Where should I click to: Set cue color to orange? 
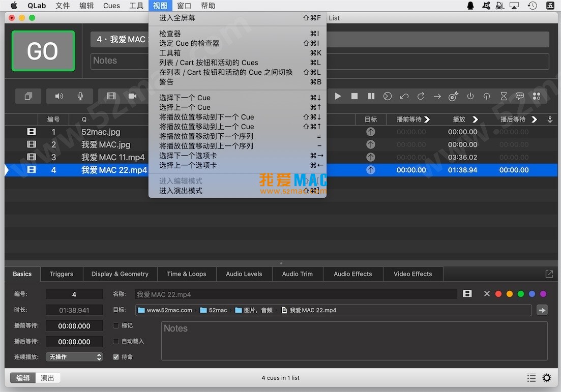pyautogui.click(x=510, y=294)
